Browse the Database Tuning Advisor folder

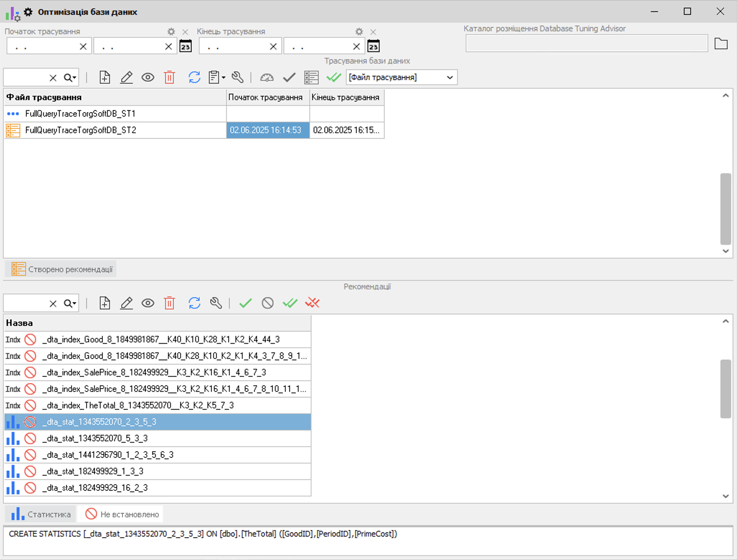(720, 44)
